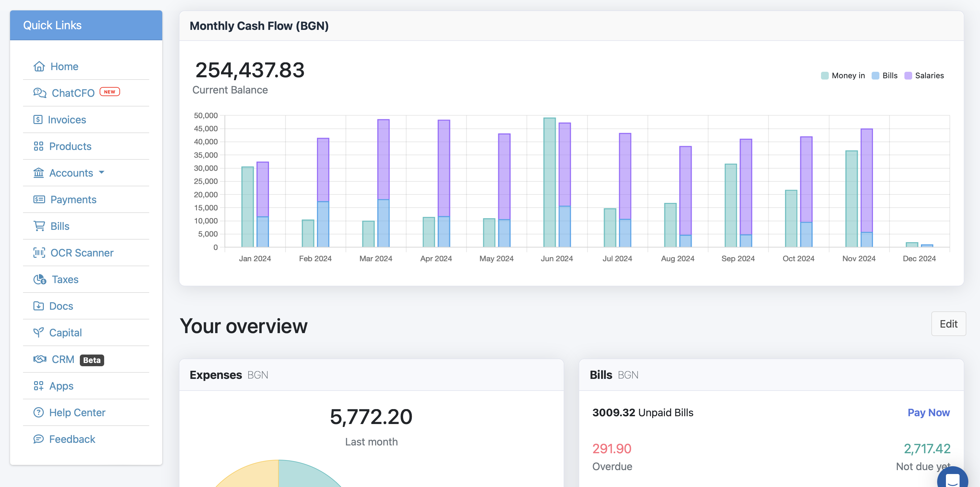Open ChatCFO from Quick Links
The image size is (980, 487).
pyautogui.click(x=73, y=93)
